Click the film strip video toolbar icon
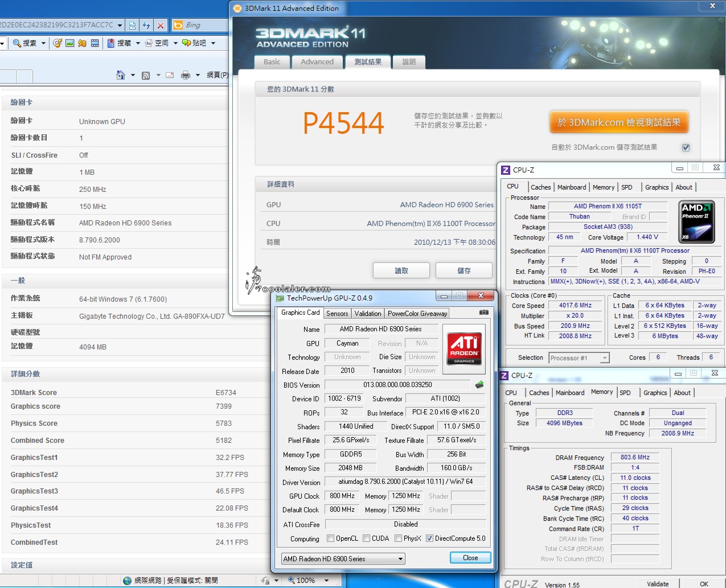This screenshot has height=588, width=726. tap(95, 43)
